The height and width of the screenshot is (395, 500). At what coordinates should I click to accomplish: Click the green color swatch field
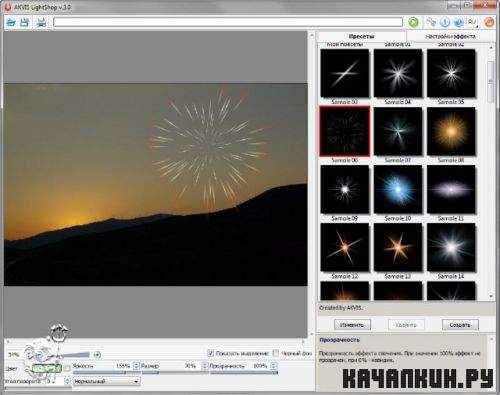point(47,368)
